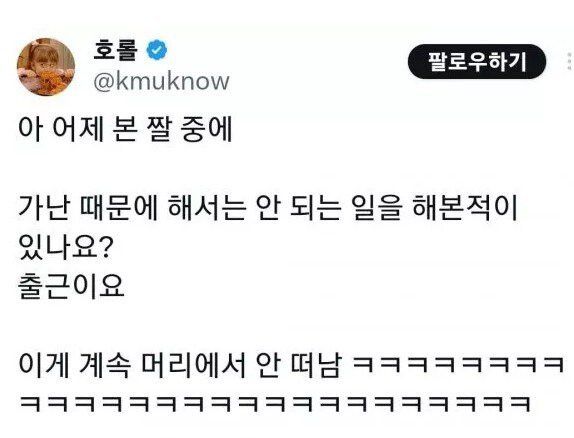Click the tweet line '아 어제 본 짤 중에'
574x438 pixels.
coord(125,129)
